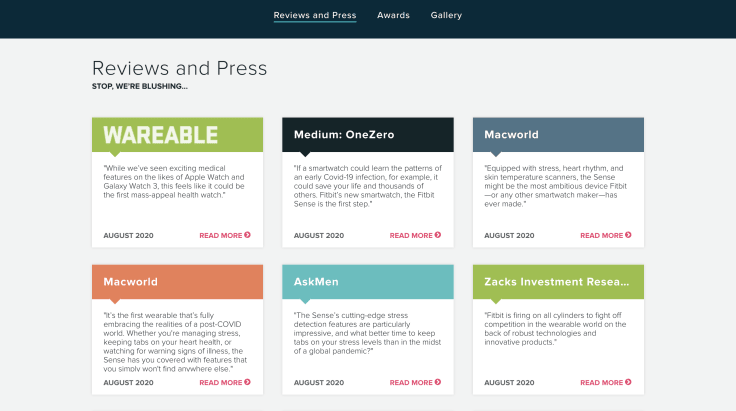Open the Zacks Investment Research header
The image size is (736, 411).
tap(559, 282)
